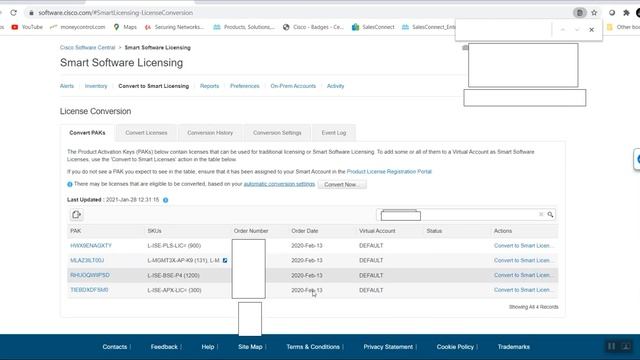Screen dimensions: 640x360
Task: Open the Cisco - Badges bookmark
Action: coord(313,27)
